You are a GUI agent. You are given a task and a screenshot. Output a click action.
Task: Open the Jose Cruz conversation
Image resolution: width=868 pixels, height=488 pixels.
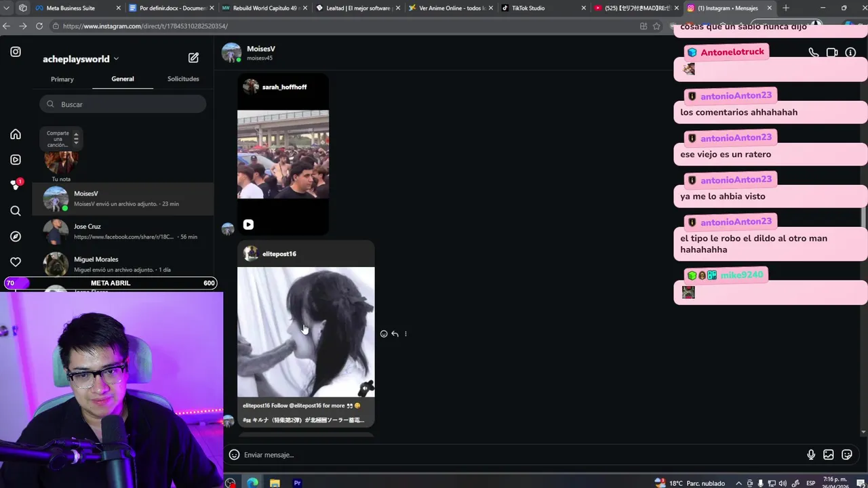(123, 231)
